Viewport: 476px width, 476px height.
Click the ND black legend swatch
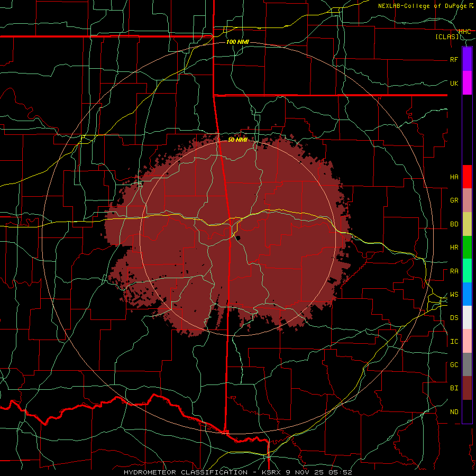coord(467,411)
